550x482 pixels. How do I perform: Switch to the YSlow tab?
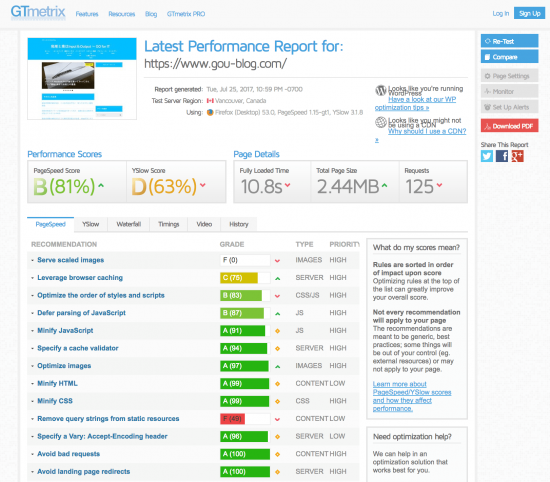(x=90, y=224)
